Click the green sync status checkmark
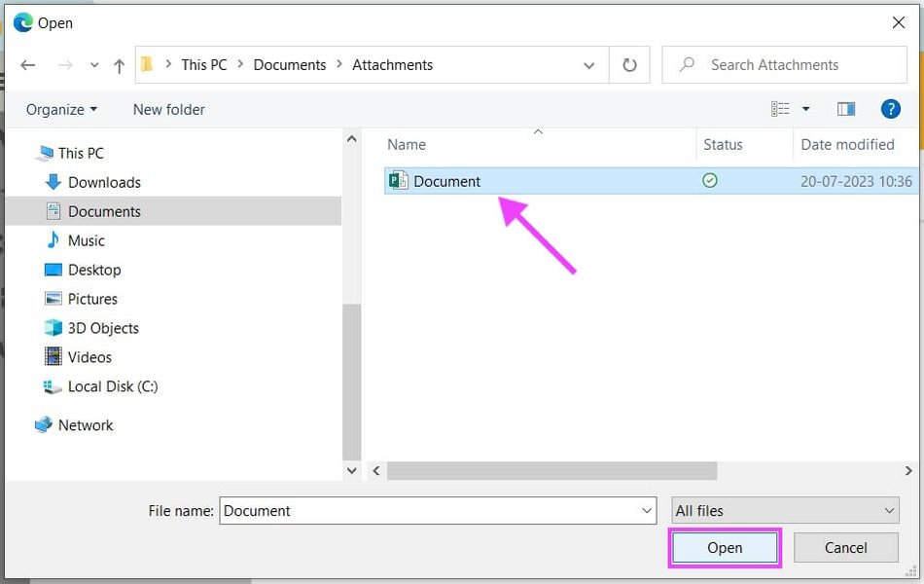 click(x=710, y=180)
